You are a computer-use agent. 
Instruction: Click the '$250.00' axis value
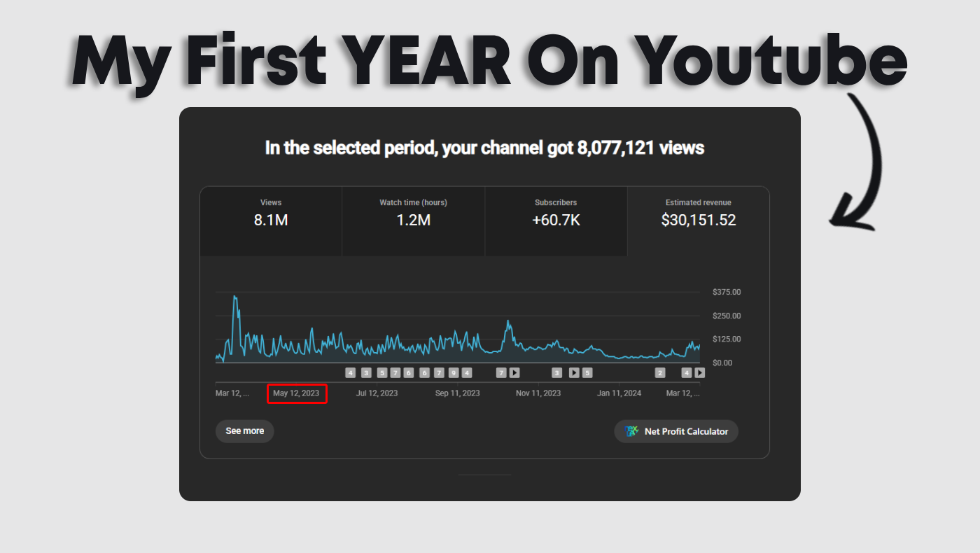point(727,316)
